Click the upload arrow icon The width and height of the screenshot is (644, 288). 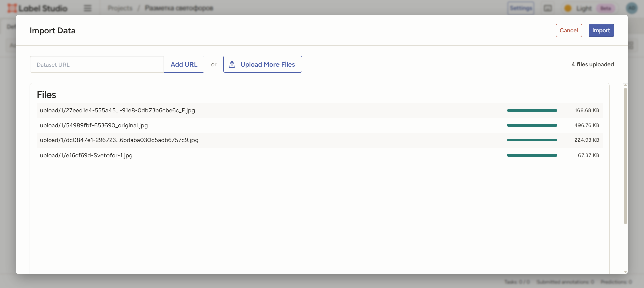[232, 64]
